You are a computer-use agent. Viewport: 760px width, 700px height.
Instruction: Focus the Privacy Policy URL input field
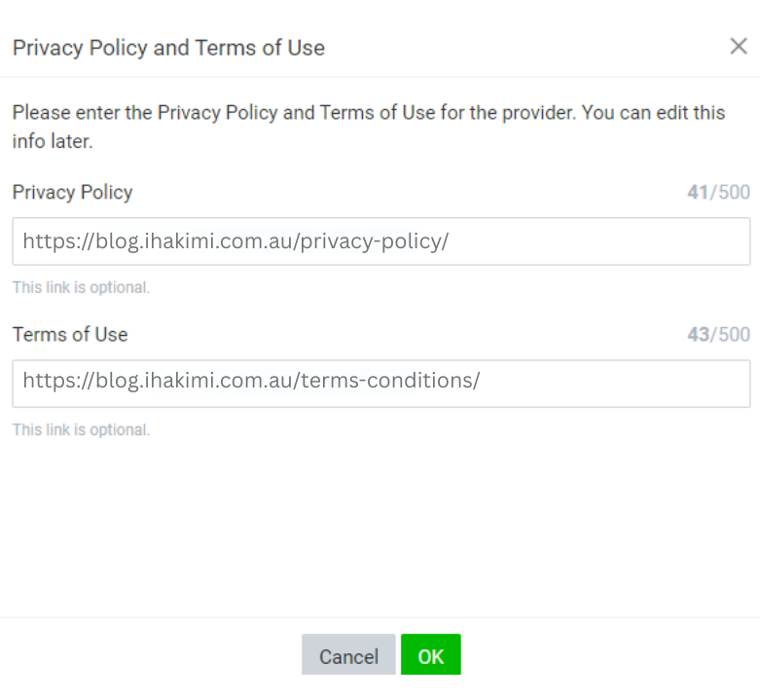380,241
